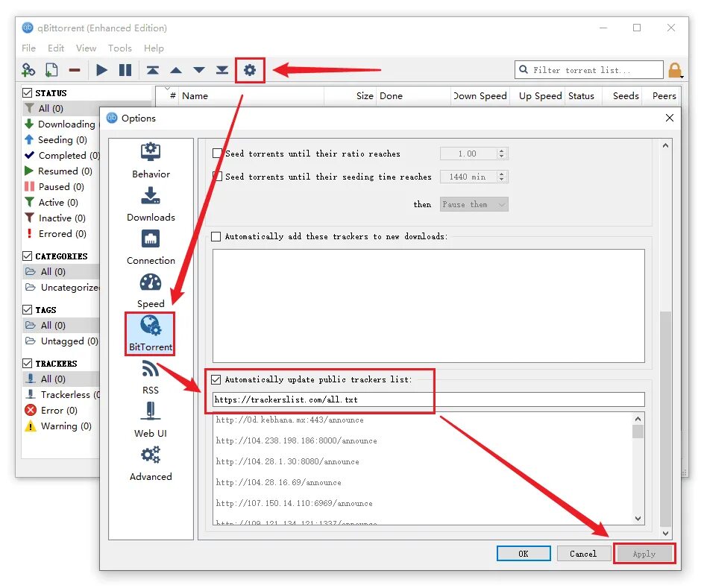Open the Speed options page

(x=151, y=291)
